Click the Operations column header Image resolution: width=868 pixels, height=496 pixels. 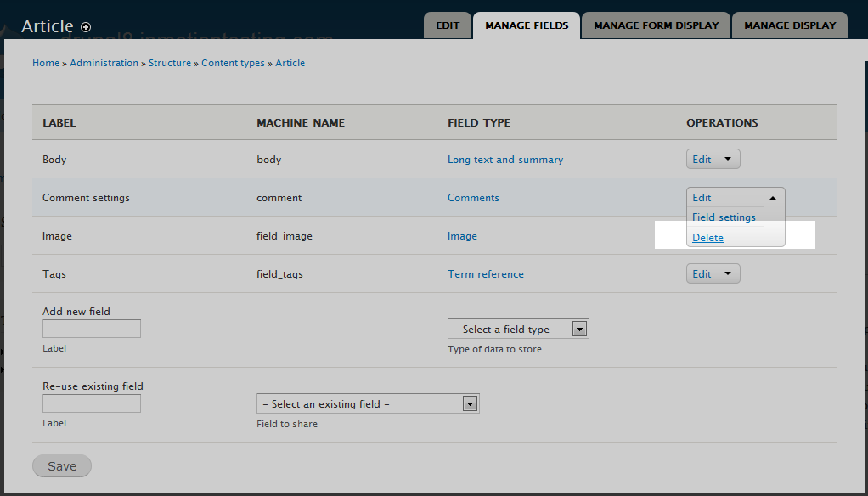[x=722, y=123]
